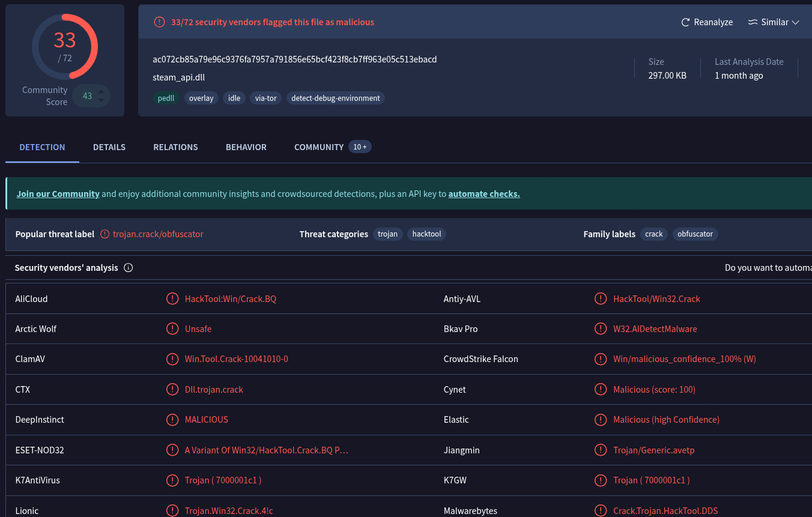Click the Bkav Pro detection alert icon
The image size is (812, 517).
click(601, 328)
